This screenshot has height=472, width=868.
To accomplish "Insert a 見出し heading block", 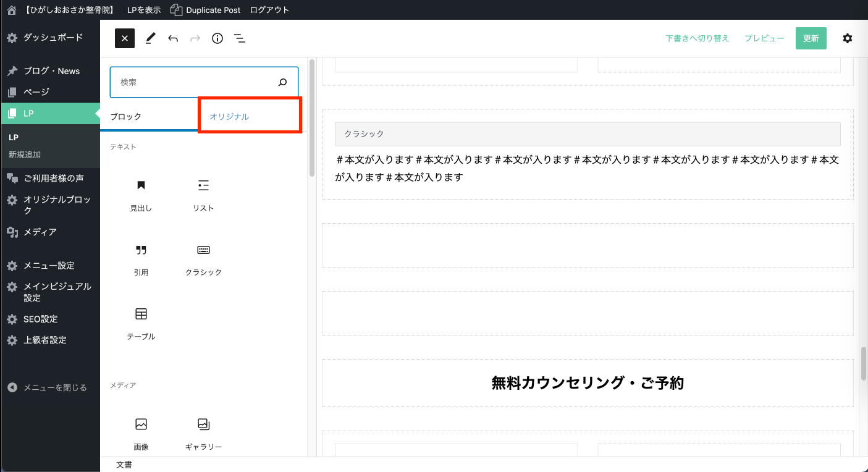I will point(141,195).
